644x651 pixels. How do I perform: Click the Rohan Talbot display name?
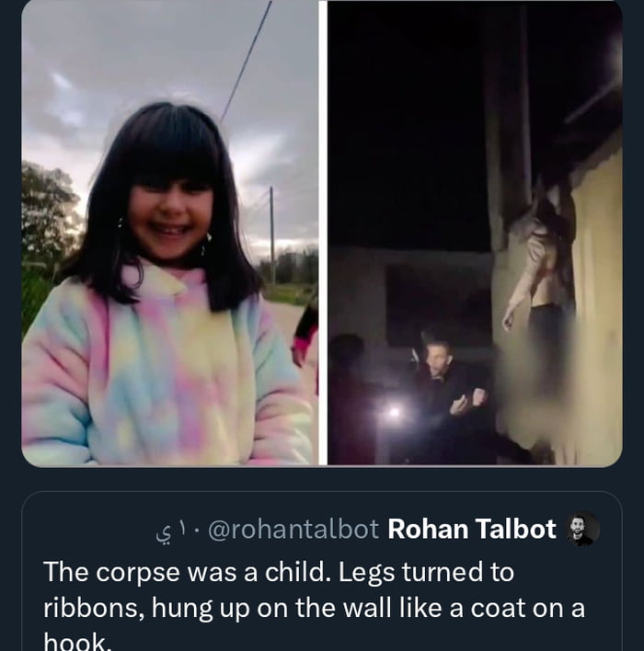[472, 529]
